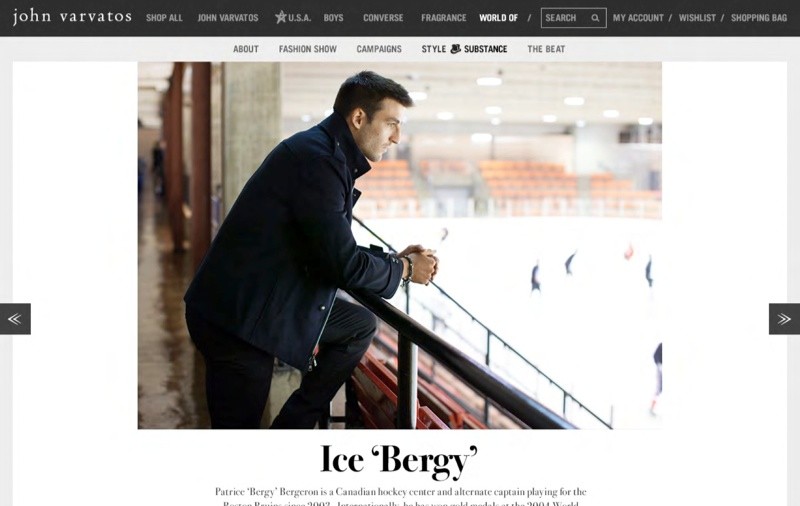Click the search magnifier icon
The width and height of the screenshot is (800, 506).
point(595,18)
